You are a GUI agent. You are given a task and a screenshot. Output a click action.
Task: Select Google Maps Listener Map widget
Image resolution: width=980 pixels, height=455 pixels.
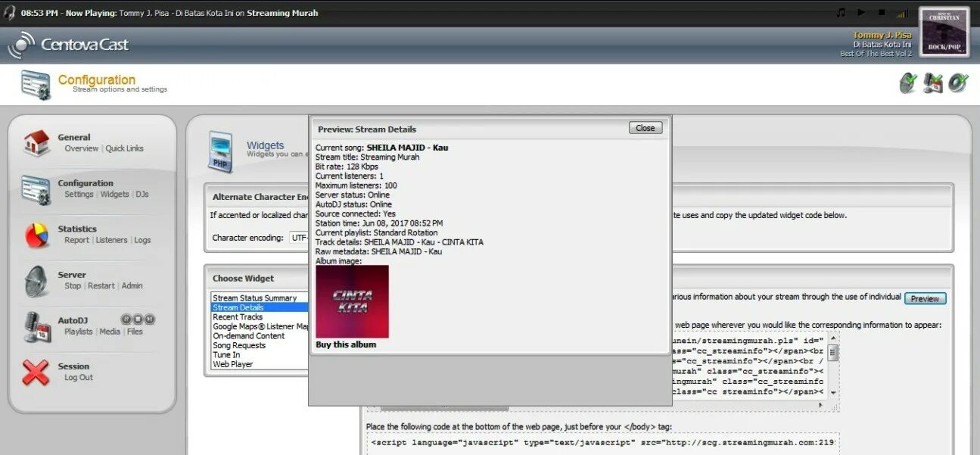pos(260,327)
